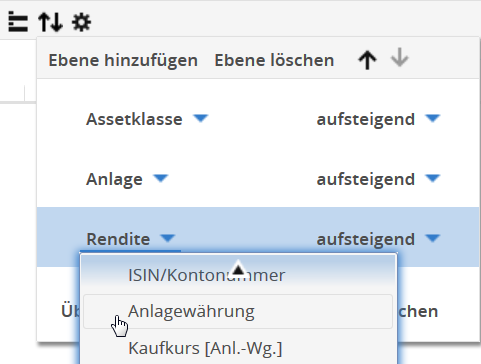Select the highlighted Rendite level row

[258, 237]
